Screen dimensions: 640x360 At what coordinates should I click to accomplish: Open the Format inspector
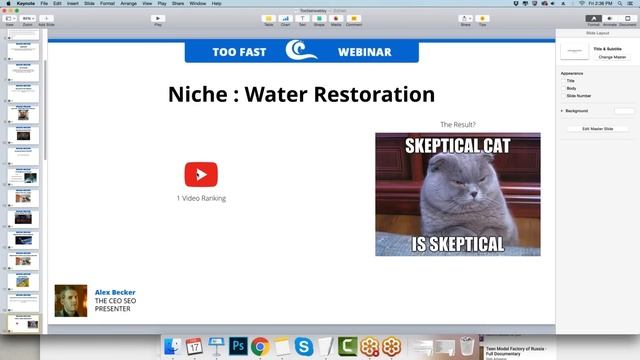[593, 18]
